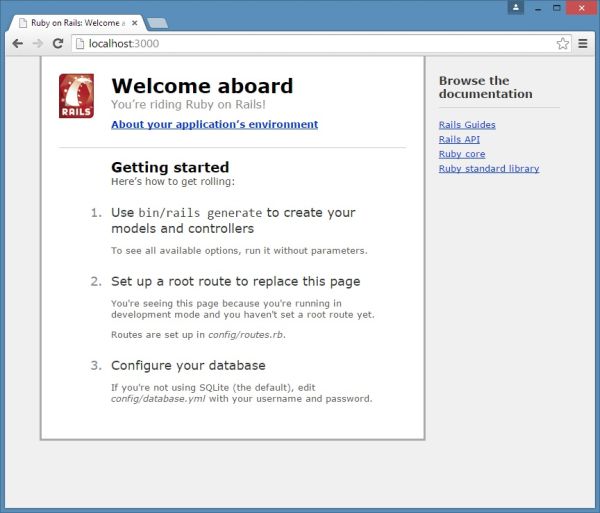
Task: Click the Getting started heading
Action: point(170,167)
